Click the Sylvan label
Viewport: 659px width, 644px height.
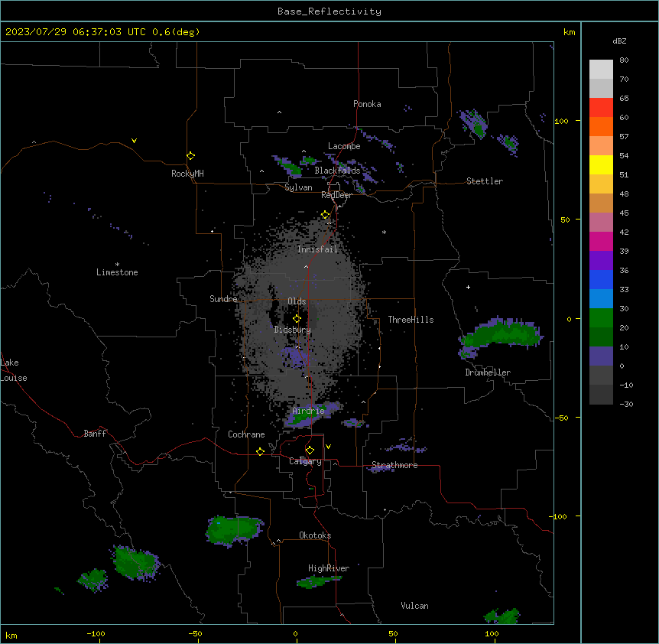tap(298, 187)
